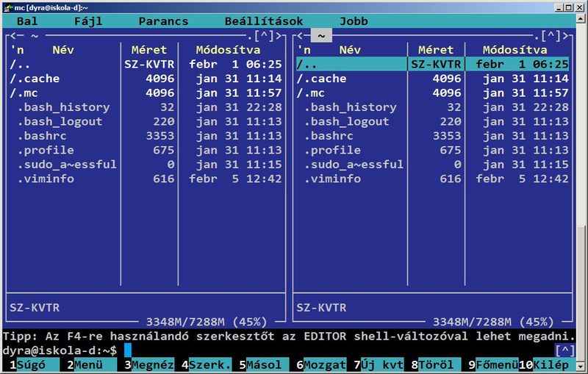Image resolution: width=588 pixels, height=374 pixels.
Task: Select .profile in right panel
Action: 433,150
